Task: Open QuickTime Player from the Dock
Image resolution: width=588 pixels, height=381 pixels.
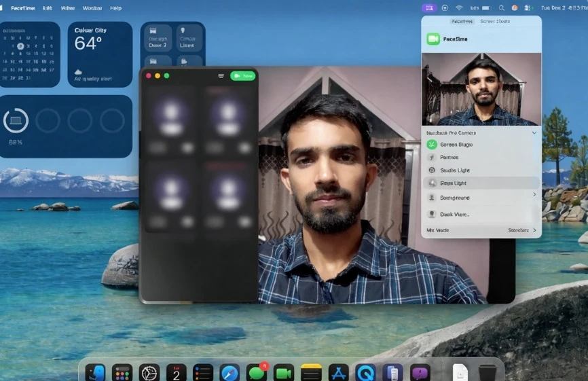Action: (365, 373)
